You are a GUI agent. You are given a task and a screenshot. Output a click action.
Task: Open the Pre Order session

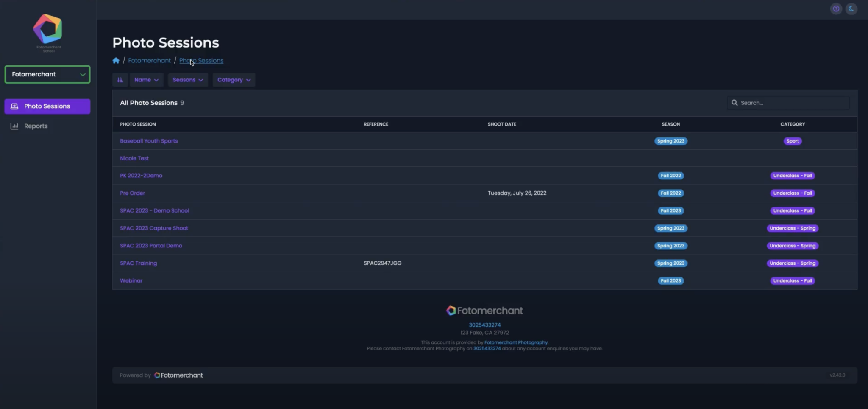tap(132, 193)
